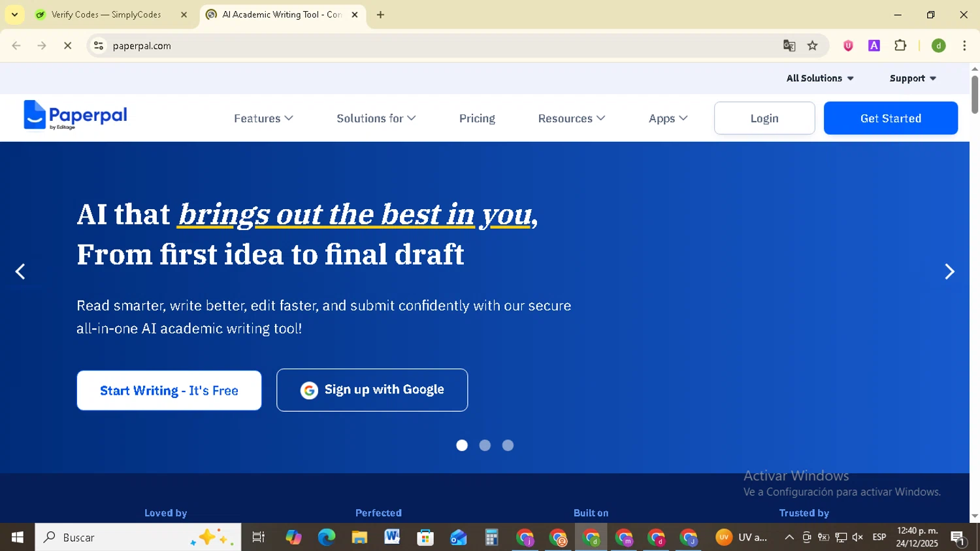Click the browser back arrow
The width and height of the screenshot is (980, 551).
tap(16, 46)
